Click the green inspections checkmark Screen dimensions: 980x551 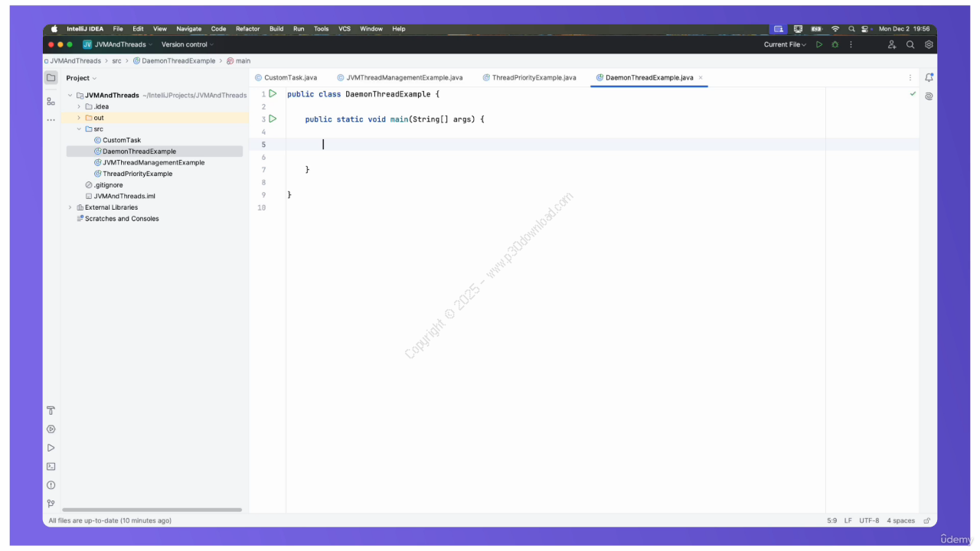click(913, 93)
